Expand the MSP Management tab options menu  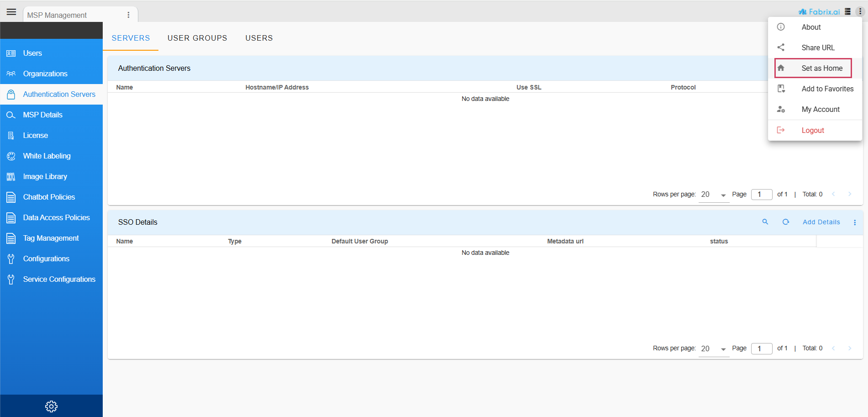[x=128, y=15]
